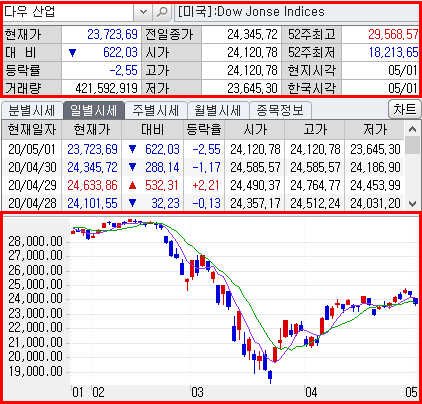This screenshot has height=404, width=422.
Task: Switch to the 분별시세 tab
Action: click(x=32, y=110)
